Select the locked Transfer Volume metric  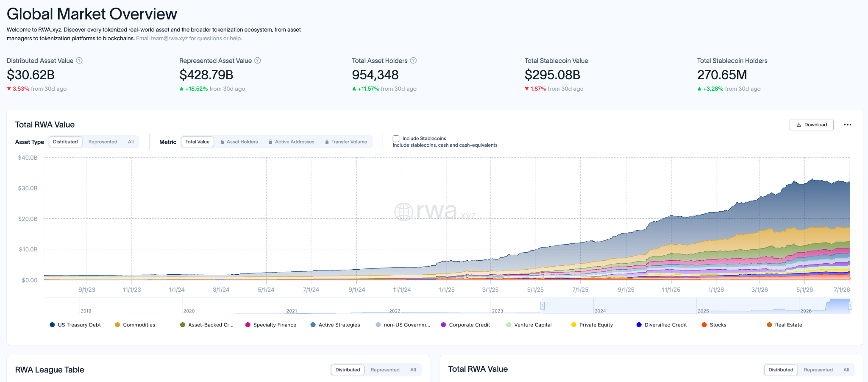click(346, 142)
